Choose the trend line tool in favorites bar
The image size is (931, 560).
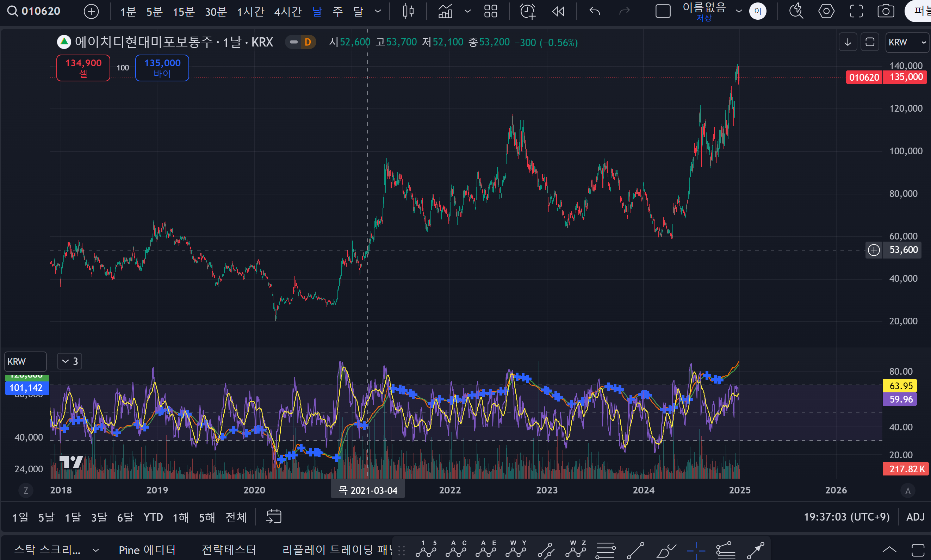(635, 550)
